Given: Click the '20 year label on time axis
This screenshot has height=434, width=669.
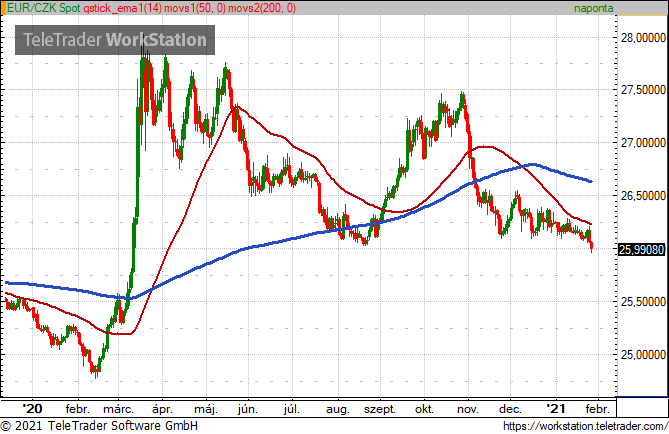Looking at the screenshot, I should [x=32, y=409].
